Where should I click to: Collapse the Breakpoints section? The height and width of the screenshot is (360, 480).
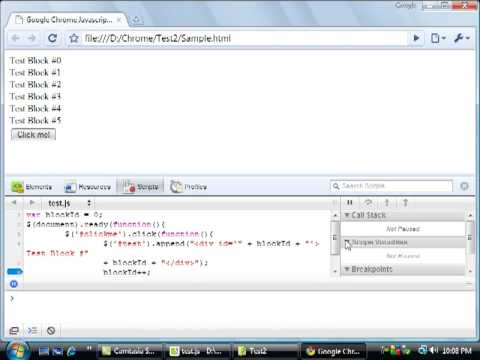tap(347, 269)
